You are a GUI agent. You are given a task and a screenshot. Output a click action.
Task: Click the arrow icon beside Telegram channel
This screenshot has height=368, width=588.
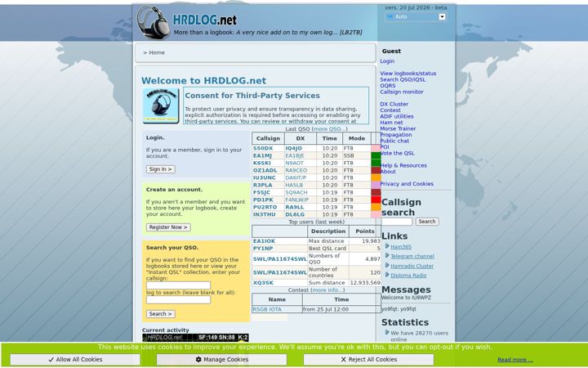[x=387, y=255]
